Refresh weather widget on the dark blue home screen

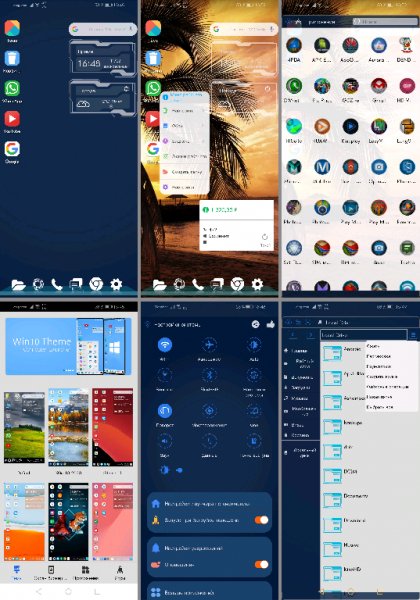[126, 89]
